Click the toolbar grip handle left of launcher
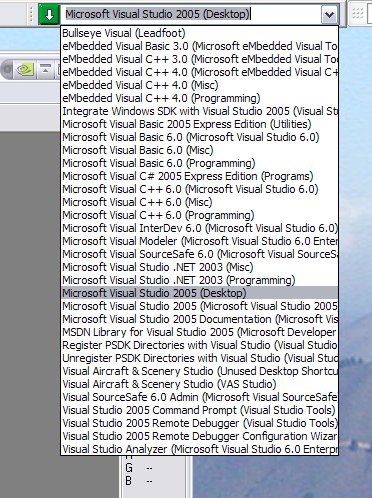The width and height of the screenshot is (372, 498). click(31, 14)
